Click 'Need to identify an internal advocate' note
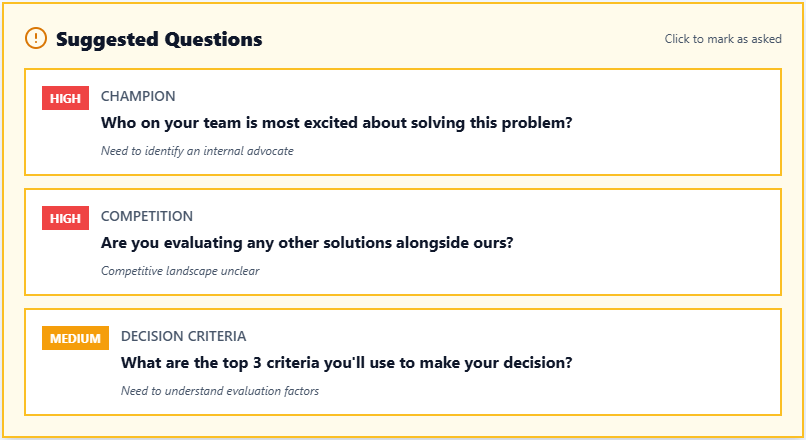This screenshot has width=806, height=440. [197, 151]
